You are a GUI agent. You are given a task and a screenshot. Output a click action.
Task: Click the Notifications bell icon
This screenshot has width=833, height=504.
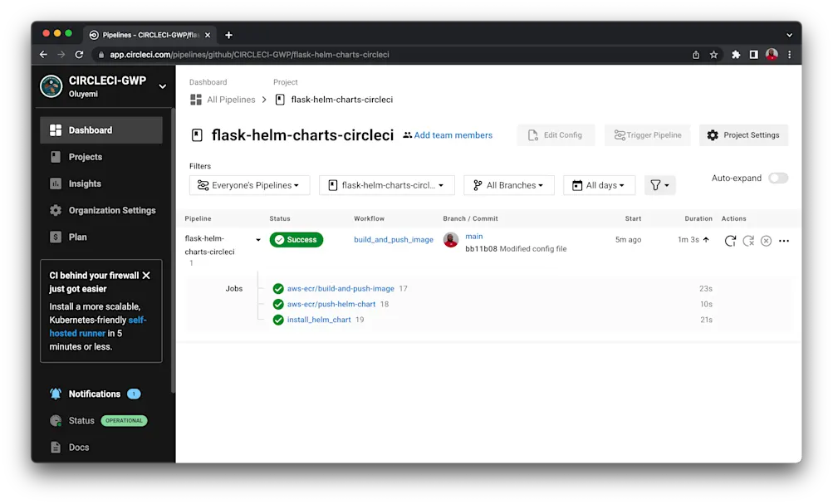point(56,394)
